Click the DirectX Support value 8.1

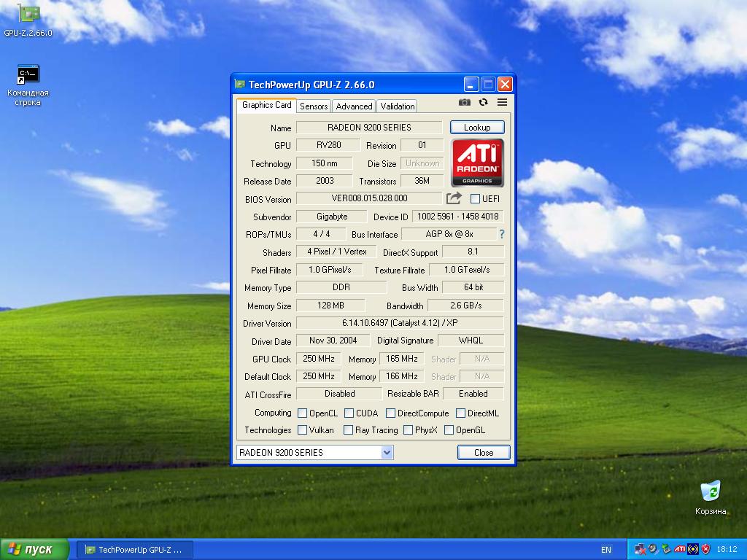pos(473,252)
